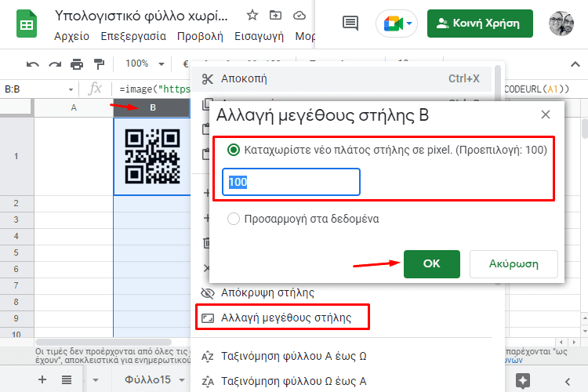This screenshot has height=392, width=588.
Task: Click the horizontal scrollbar of the sheet
Action: tap(103, 342)
